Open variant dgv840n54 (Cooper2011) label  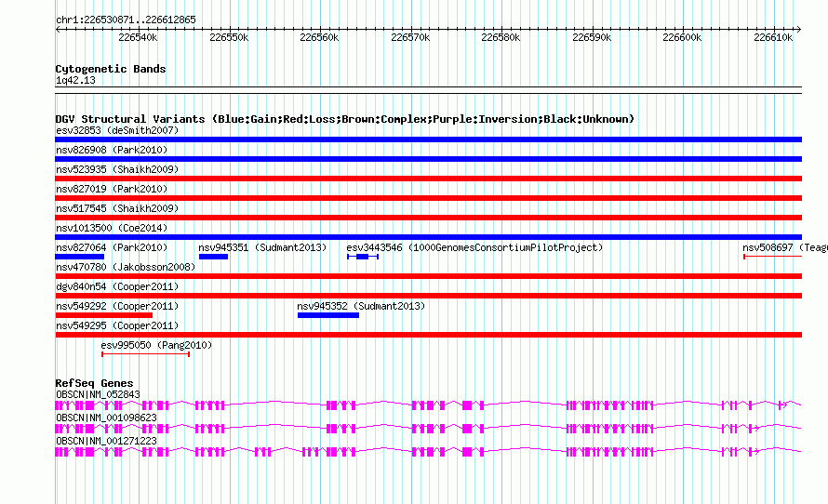pyautogui.click(x=117, y=286)
